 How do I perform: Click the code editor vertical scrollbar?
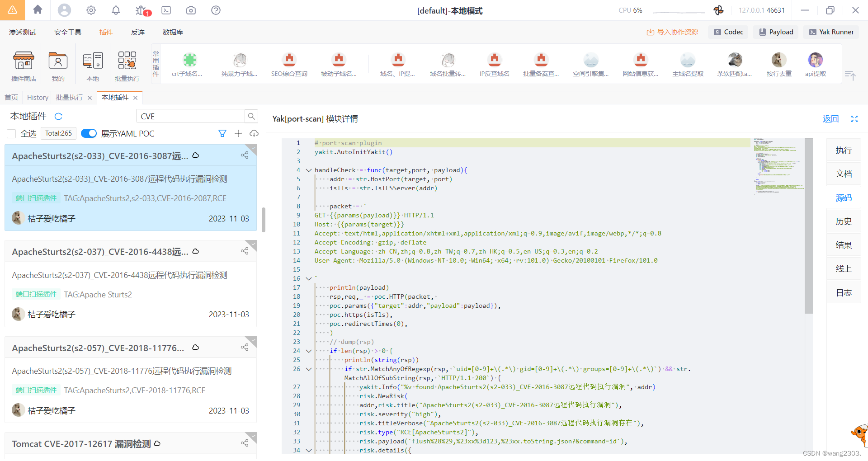pos(809,226)
